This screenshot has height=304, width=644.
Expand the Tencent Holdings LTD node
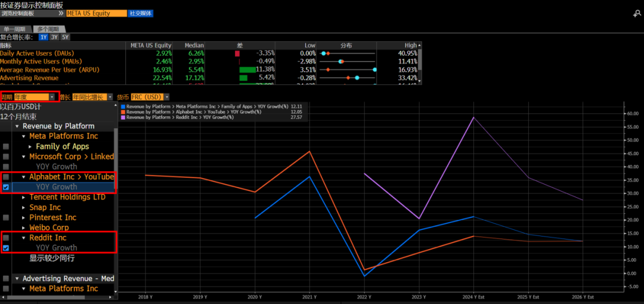(x=24, y=198)
